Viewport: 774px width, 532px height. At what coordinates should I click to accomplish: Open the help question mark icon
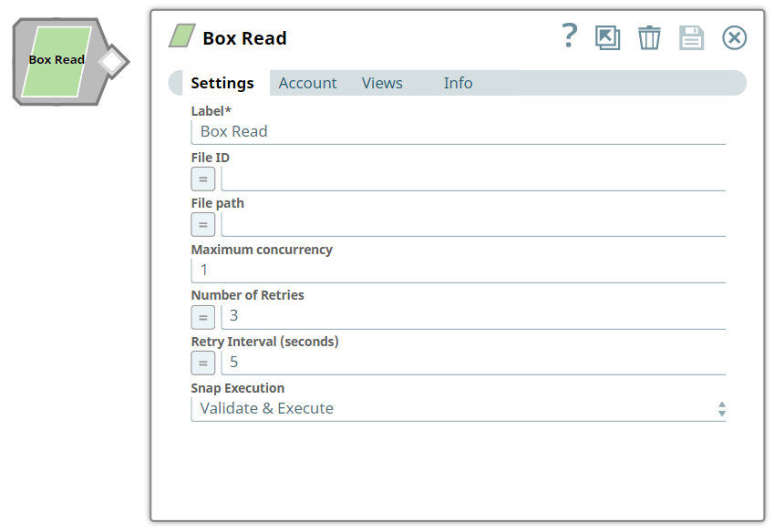(x=570, y=36)
